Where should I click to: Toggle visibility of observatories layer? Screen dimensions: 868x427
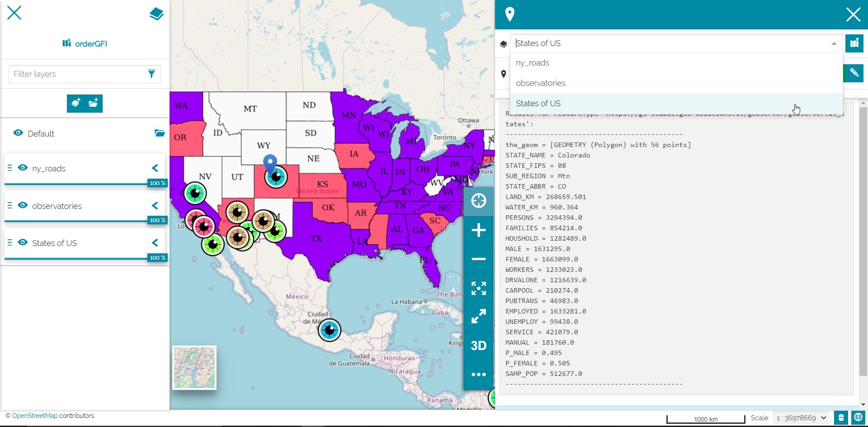(x=23, y=205)
